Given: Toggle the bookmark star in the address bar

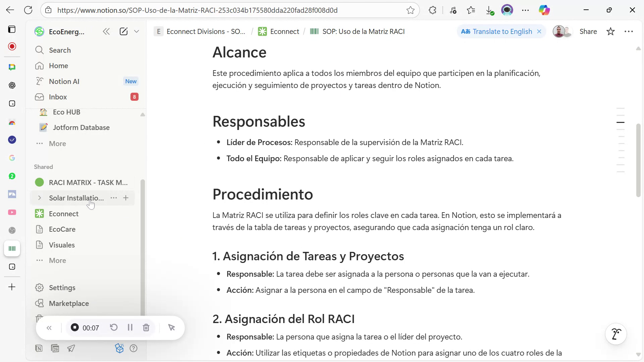Looking at the screenshot, I should (x=411, y=10).
